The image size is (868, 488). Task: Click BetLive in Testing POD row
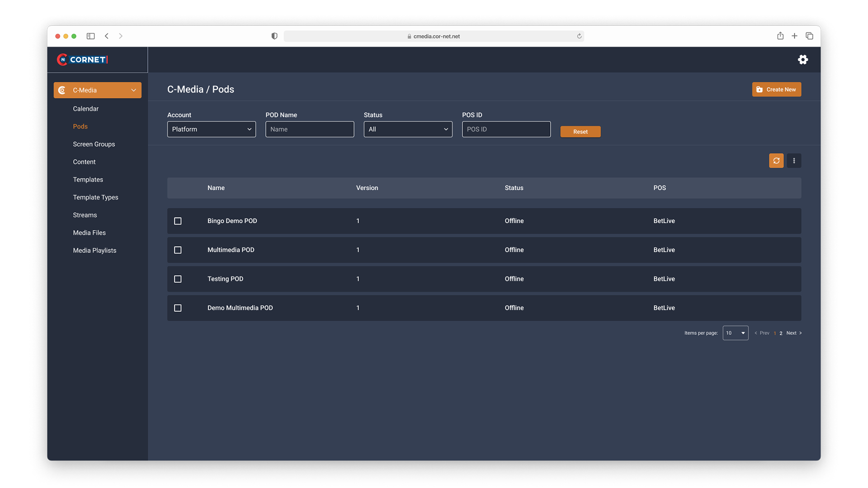tap(664, 279)
